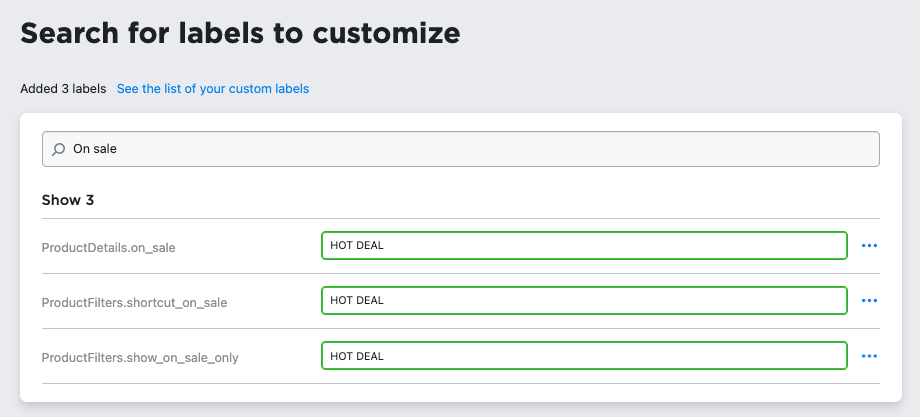Edit the ProductDetails.on_sale label value
920x417 pixels.
coord(584,246)
